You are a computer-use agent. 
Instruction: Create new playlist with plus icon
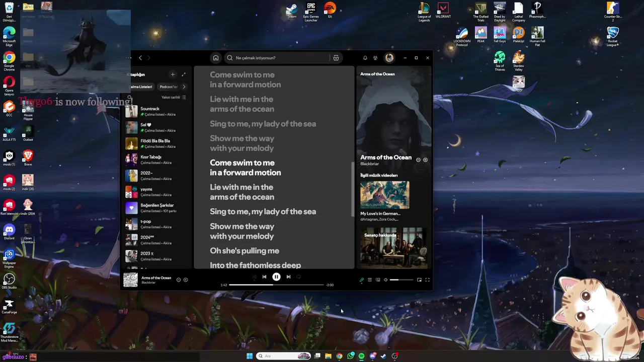173,74
